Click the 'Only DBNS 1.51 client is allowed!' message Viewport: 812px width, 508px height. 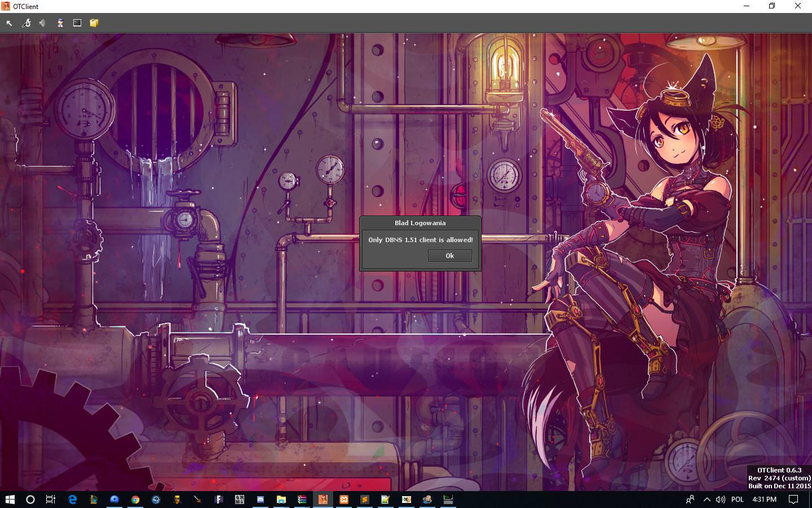[421, 240]
